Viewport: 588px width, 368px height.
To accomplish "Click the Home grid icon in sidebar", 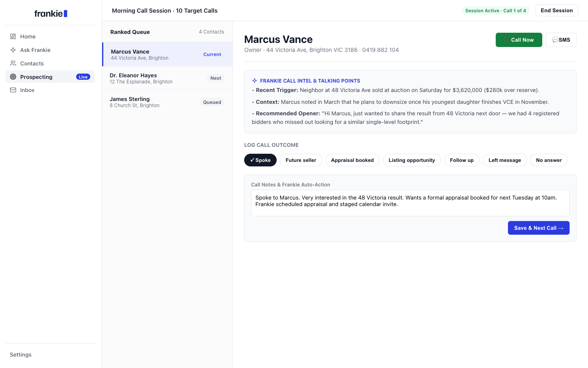I will [x=13, y=36].
